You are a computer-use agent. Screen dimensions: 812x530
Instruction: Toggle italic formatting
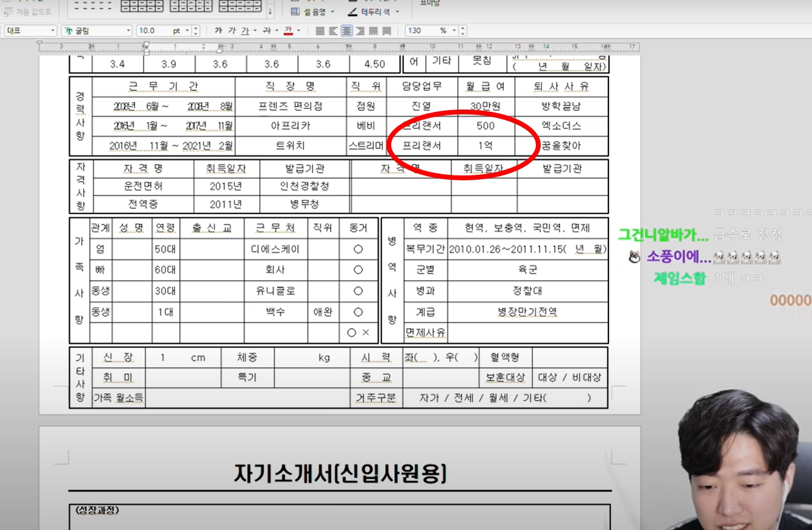(233, 30)
